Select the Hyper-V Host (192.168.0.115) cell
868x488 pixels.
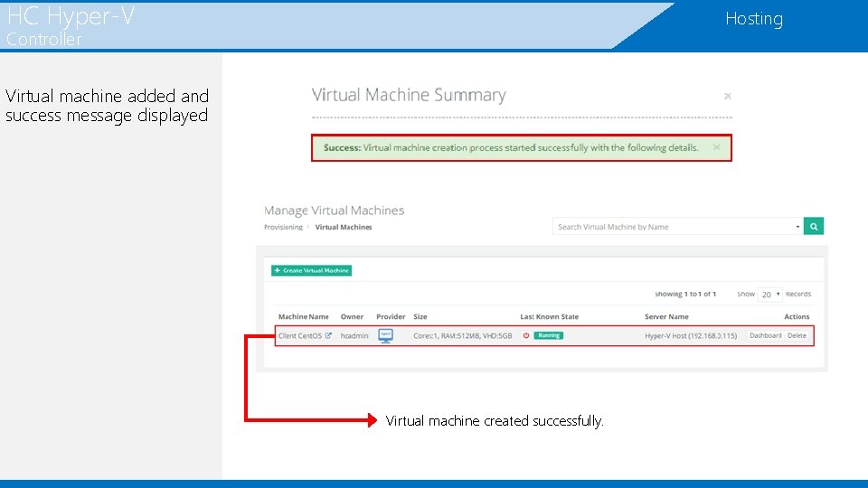coord(690,336)
